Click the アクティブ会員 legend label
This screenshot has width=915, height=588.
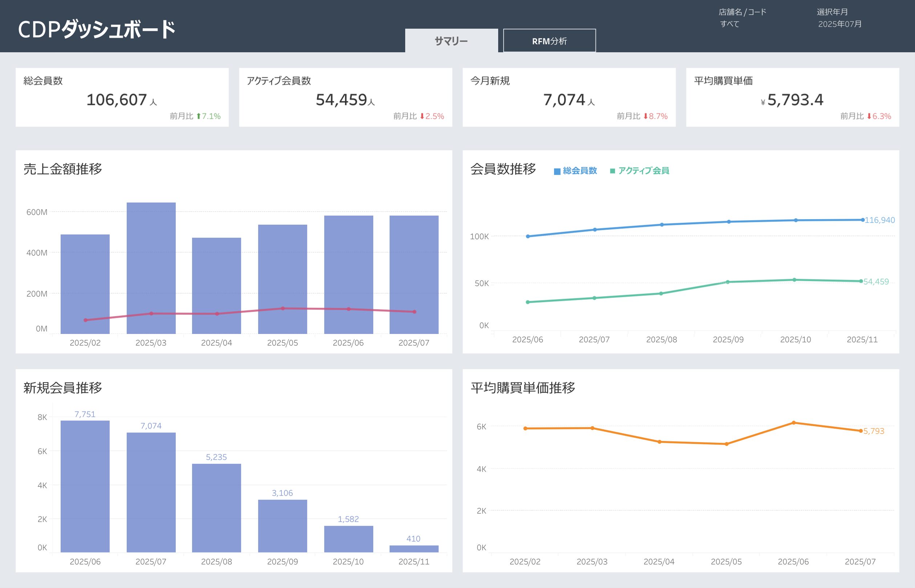tap(643, 171)
